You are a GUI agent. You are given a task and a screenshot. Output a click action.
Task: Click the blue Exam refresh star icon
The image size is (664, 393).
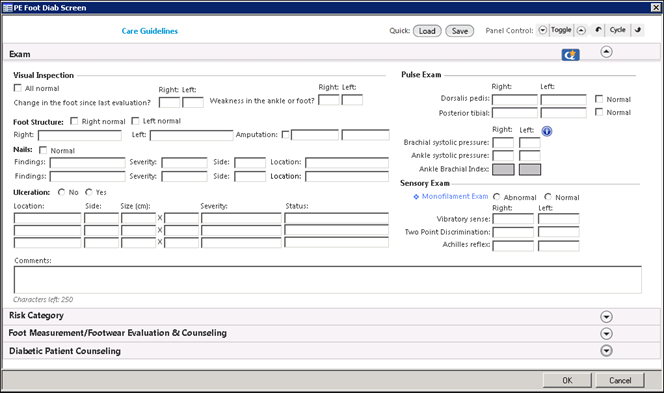click(570, 55)
